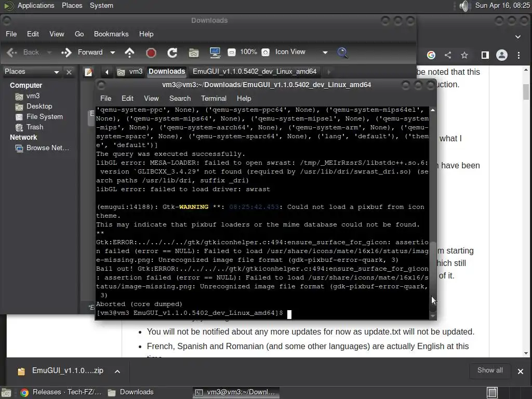Image resolution: width=532 pixels, height=399 pixels.
Task: Switch to Downloads taskbar window
Action: coord(131,393)
